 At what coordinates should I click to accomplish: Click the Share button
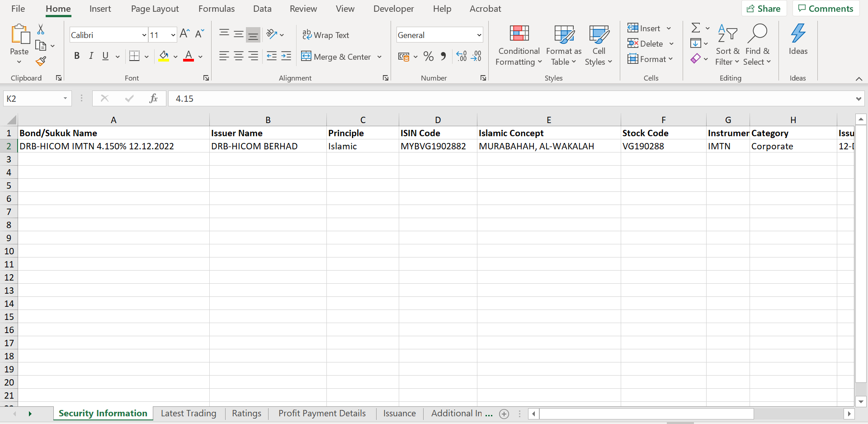pyautogui.click(x=764, y=8)
